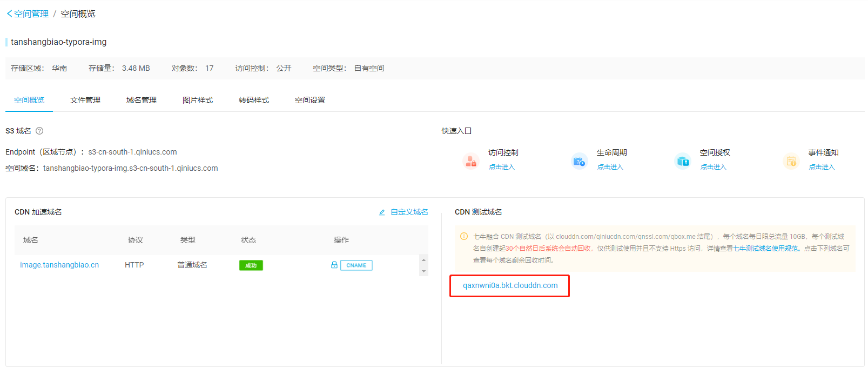Click the back chevron beside 空间管理
868x381 pixels.
pos(9,14)
